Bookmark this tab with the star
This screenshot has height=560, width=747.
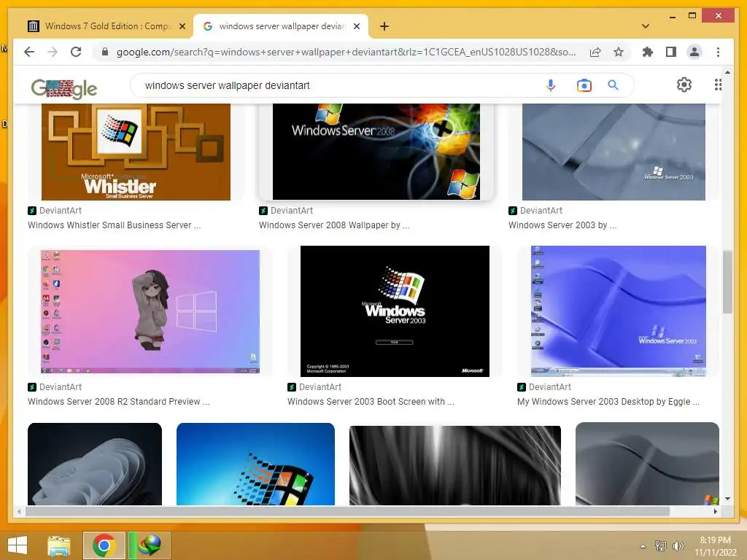(x=619, y=52)
